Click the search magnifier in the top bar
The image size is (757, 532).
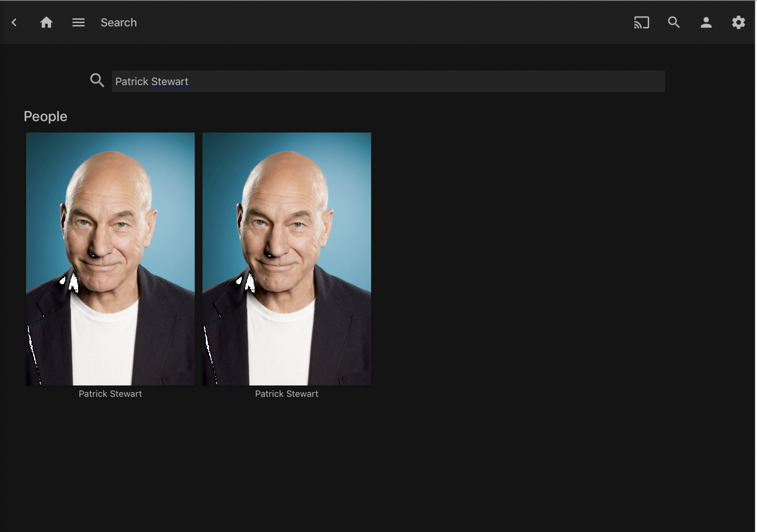tap(674, 22)
